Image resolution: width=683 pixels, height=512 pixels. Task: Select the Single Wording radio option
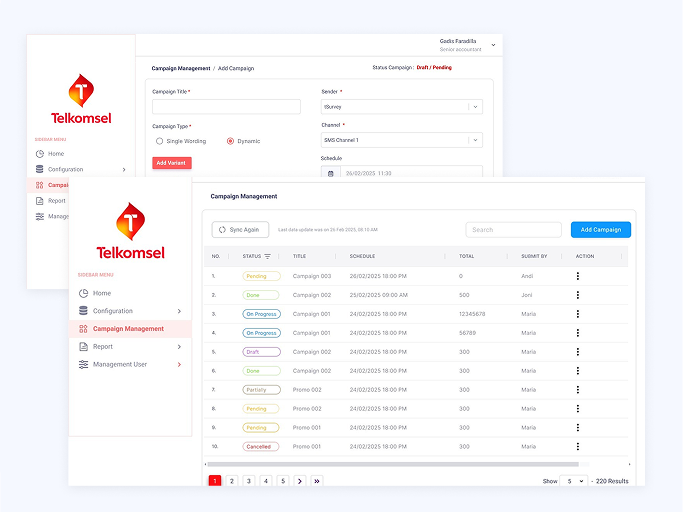159,141
